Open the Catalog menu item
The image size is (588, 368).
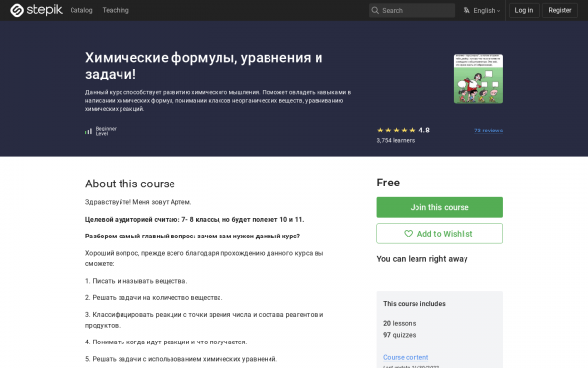tap(81, 10)
